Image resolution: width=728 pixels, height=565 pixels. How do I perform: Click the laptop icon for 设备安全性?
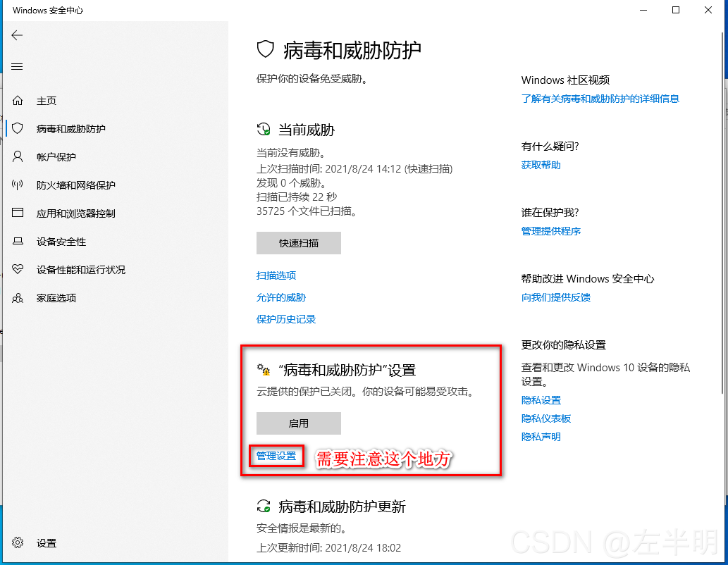click(18, 241)
